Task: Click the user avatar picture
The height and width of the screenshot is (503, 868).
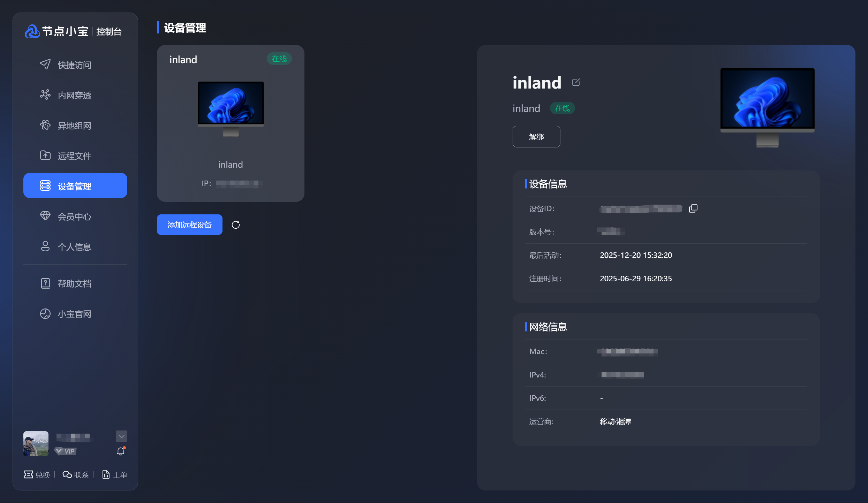Action: point(36,444)
